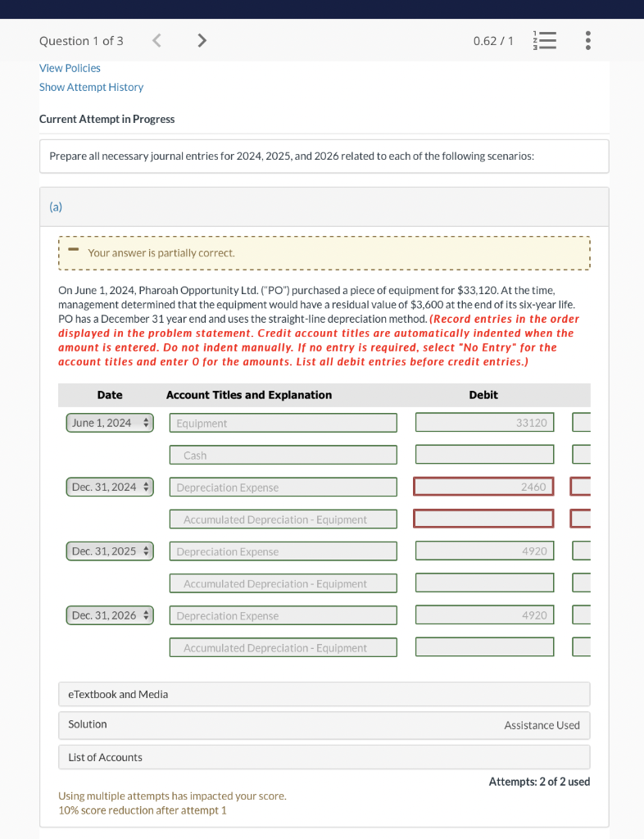Open the Dec. 31, 2024 date dropdown

(x=110, y=486)
